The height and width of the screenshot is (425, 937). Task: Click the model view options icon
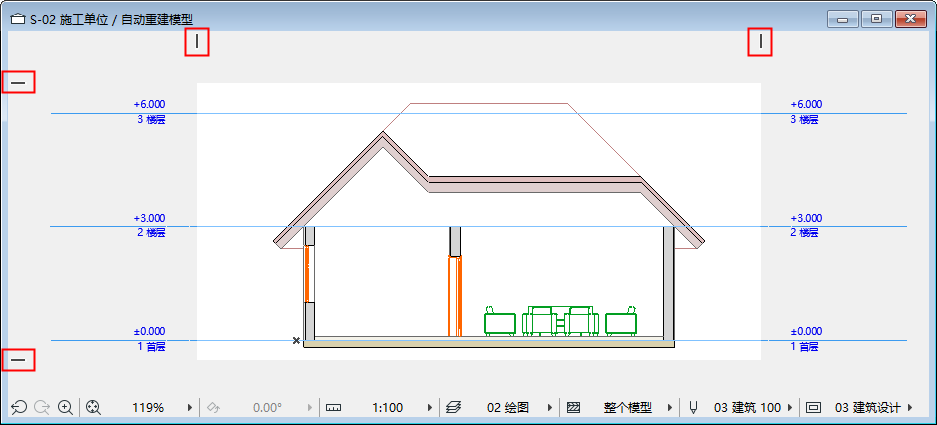tap(813, 408)
